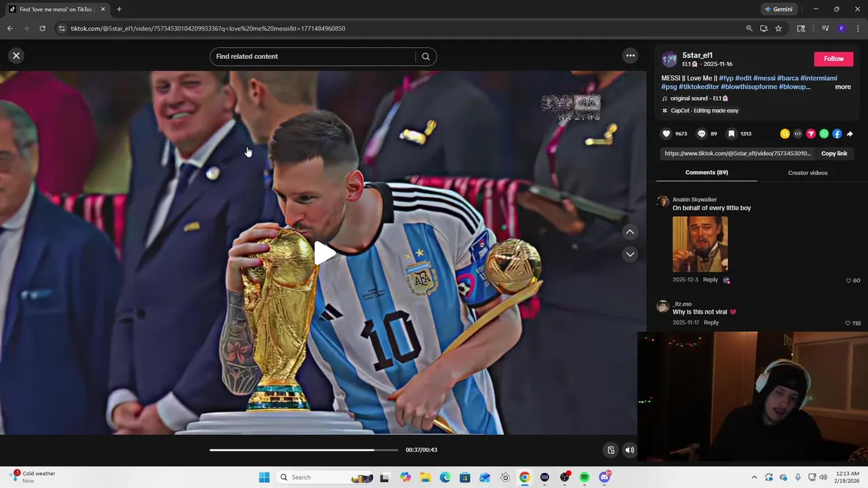The height and width of the screenshot is (488, 868).
Task: Open File Explorer from the taskbar
Action: pos(425,477)
